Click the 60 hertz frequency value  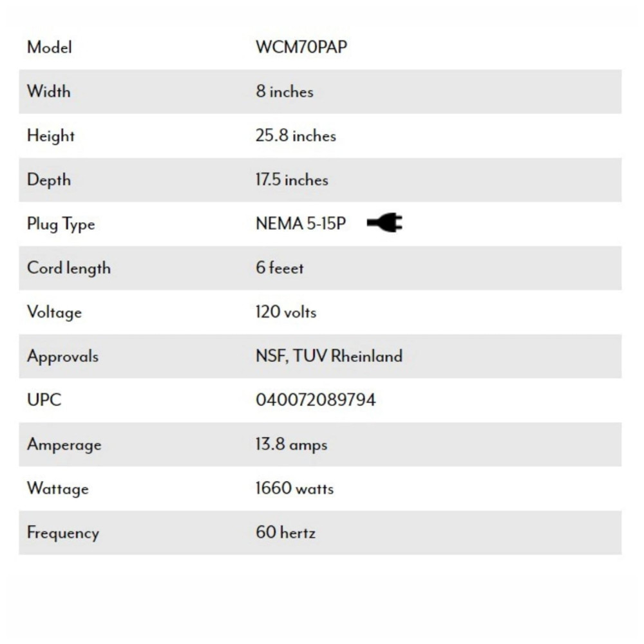click(x=285, y=533)
